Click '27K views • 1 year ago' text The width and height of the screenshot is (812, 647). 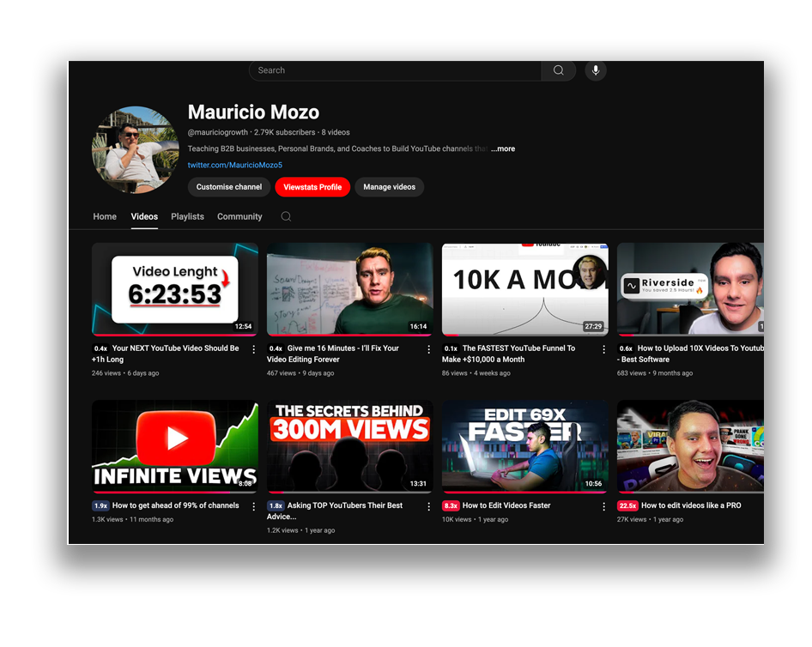[650, 520]
